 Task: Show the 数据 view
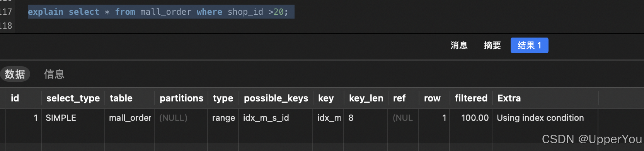click(15, 74)
